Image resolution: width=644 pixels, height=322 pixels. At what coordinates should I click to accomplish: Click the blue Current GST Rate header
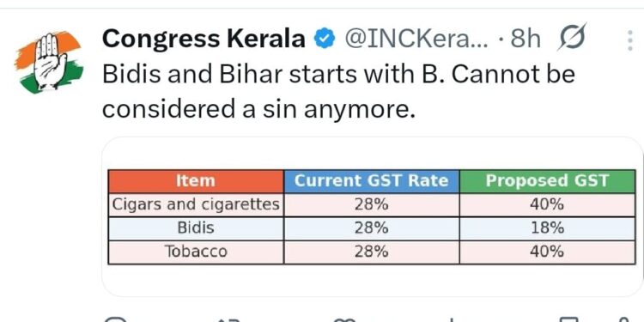[371, 181]
